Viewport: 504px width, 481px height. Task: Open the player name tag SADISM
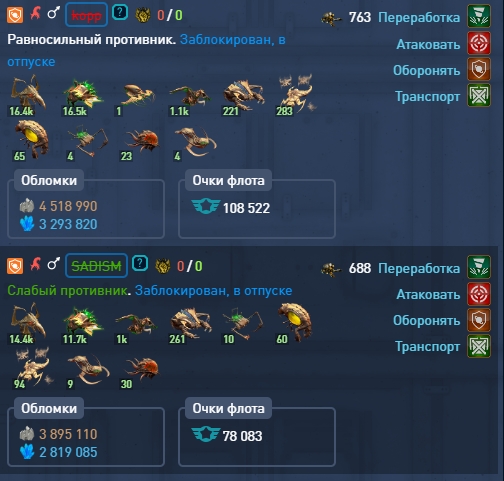pyautogui.click(x=96, y=266)
